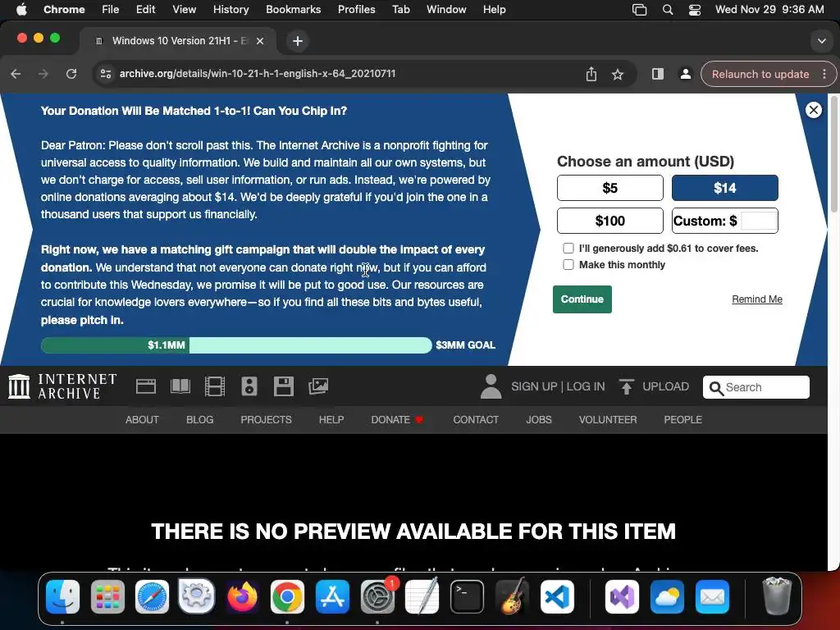This screenshot has height=630, width=840.
Task: Click the user avatar icon
Action: (491, 386)
